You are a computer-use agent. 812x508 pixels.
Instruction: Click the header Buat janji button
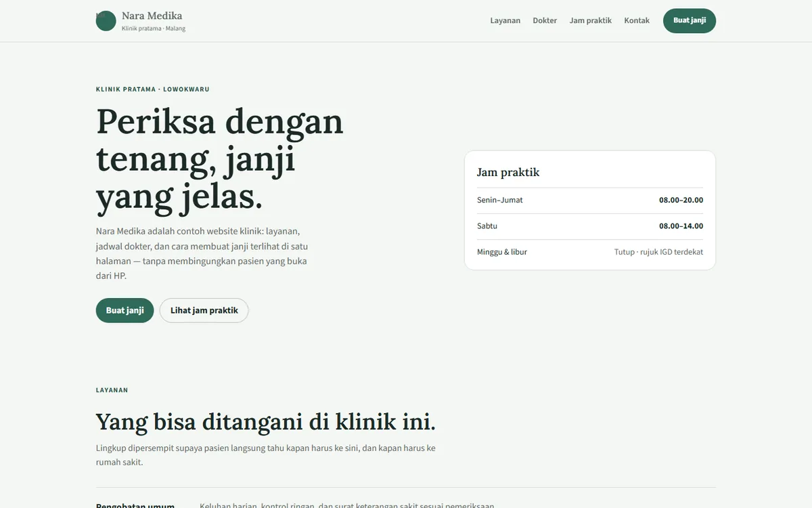pos(690,20)
